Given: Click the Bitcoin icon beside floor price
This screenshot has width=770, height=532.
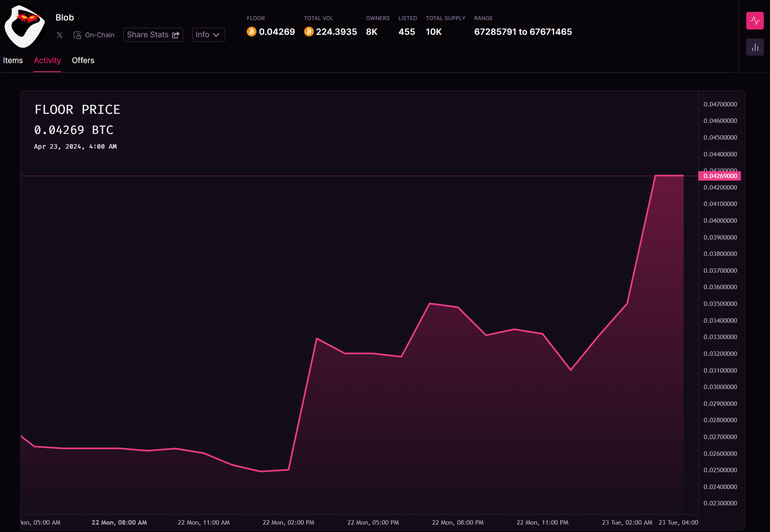Looking at the screenshot, I should point(252,32).
